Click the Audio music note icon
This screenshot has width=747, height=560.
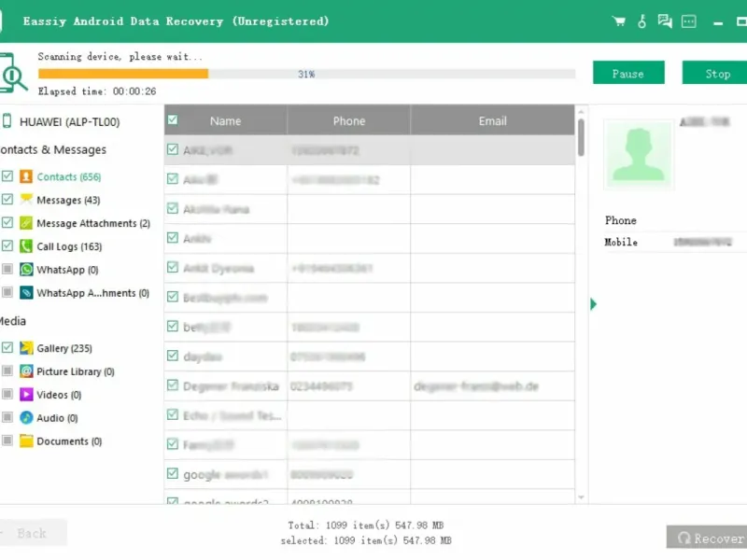[x=26, y=417]
